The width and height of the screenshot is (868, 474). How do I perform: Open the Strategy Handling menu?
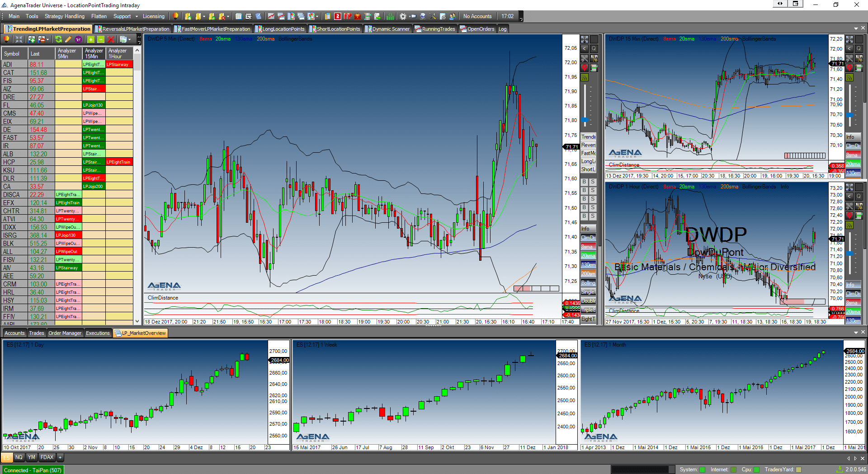tap(65, 16)
